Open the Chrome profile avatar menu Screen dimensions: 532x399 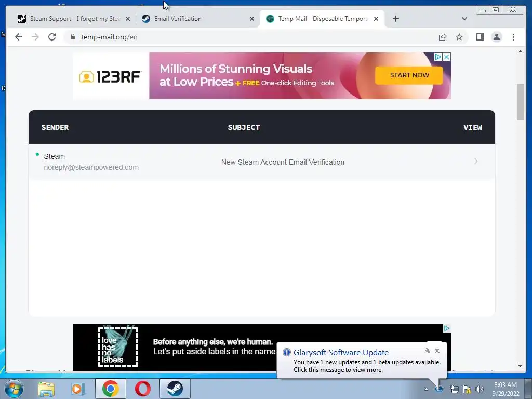pyautogui.click(x=496, y=37)
